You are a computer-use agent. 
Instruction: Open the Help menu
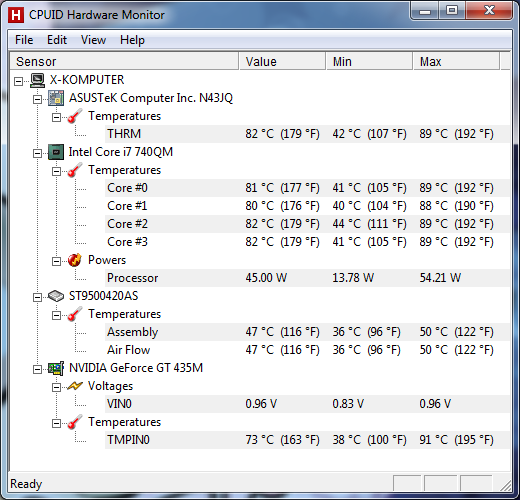[132, 40]
